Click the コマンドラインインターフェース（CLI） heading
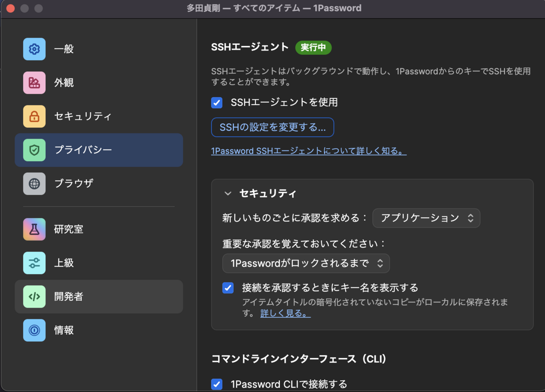The height and width of the screenshot is (392, 545). [x=299, y=359]
